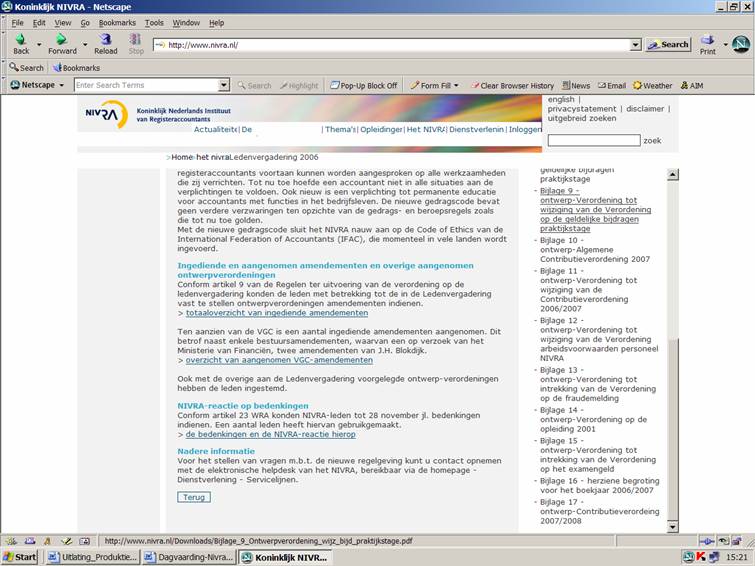The height and width of the screenshot is (566, 755).
Task: Click the Back navigation arrow icon
Action: click(21, 39)
